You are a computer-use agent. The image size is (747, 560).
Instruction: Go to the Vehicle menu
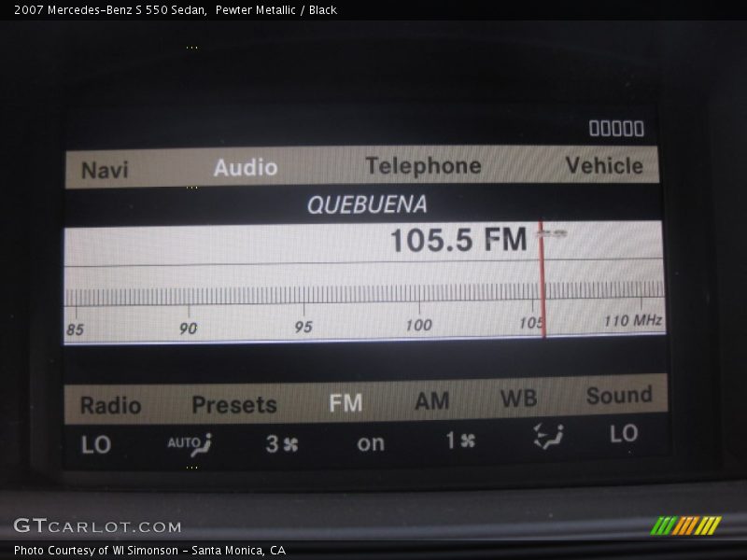(604, 166)
